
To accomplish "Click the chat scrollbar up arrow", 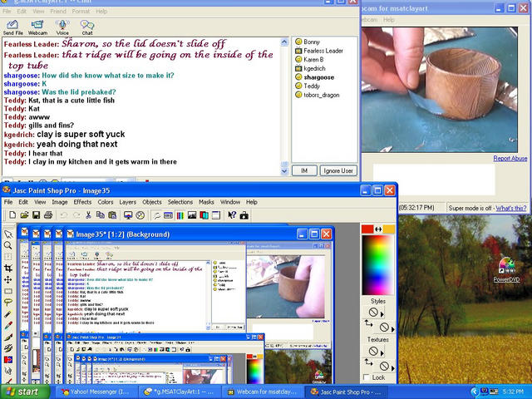I will pyautogui.click(x=284, y=42).
